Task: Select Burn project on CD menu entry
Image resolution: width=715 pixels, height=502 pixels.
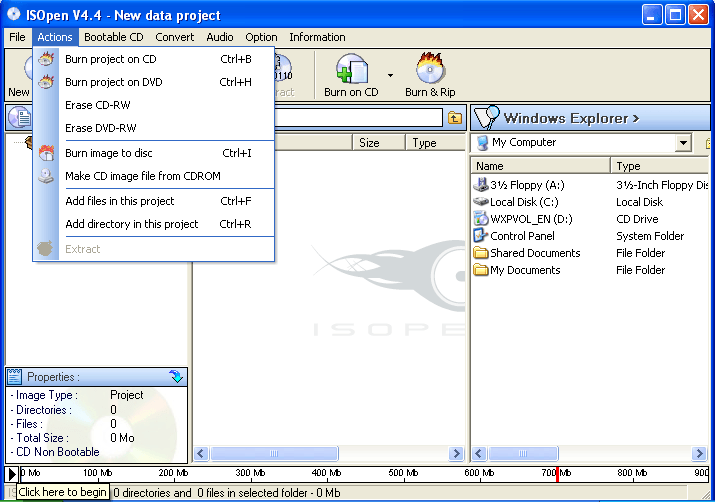Action: (154, 59)
